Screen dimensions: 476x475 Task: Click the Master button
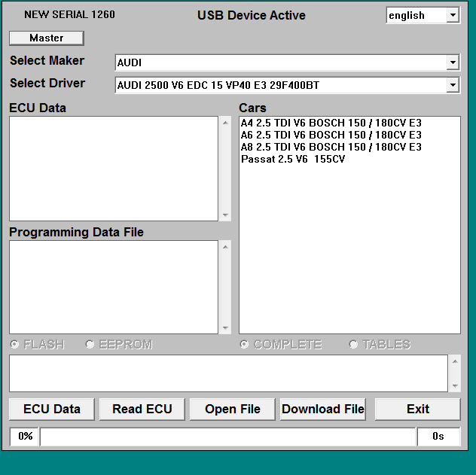tap(46, 38)
